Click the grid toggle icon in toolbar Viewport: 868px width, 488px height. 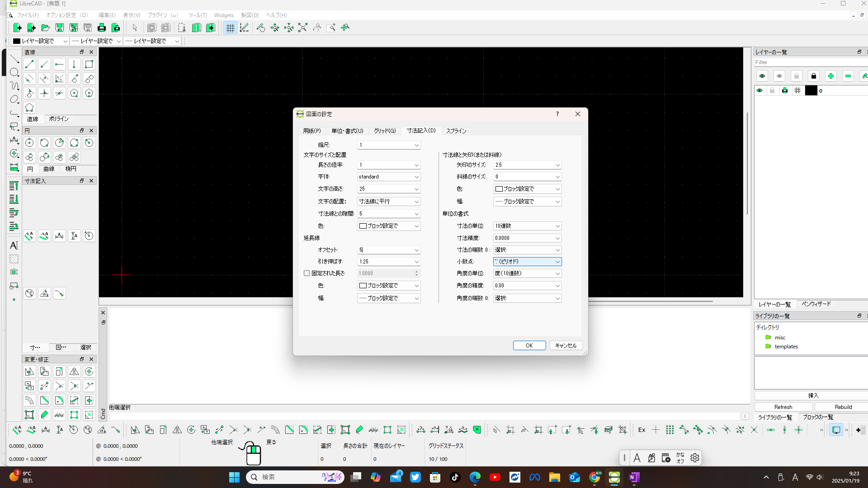(230, 28)
